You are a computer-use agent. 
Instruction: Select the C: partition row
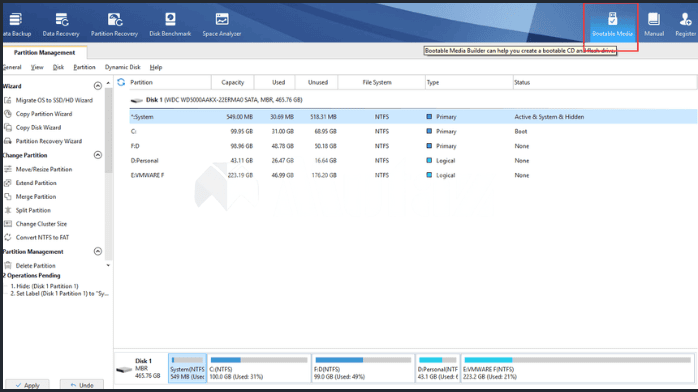coord(413,131)
